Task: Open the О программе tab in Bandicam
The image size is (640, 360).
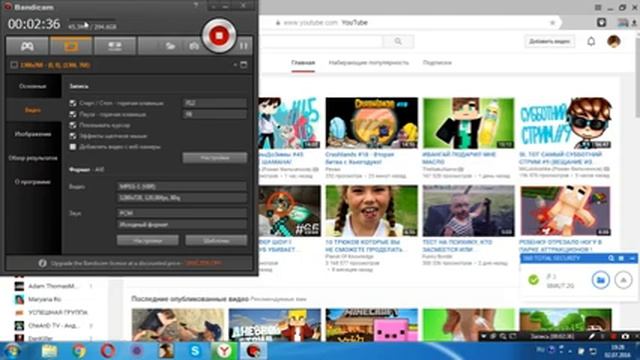Action: (33, 182)
